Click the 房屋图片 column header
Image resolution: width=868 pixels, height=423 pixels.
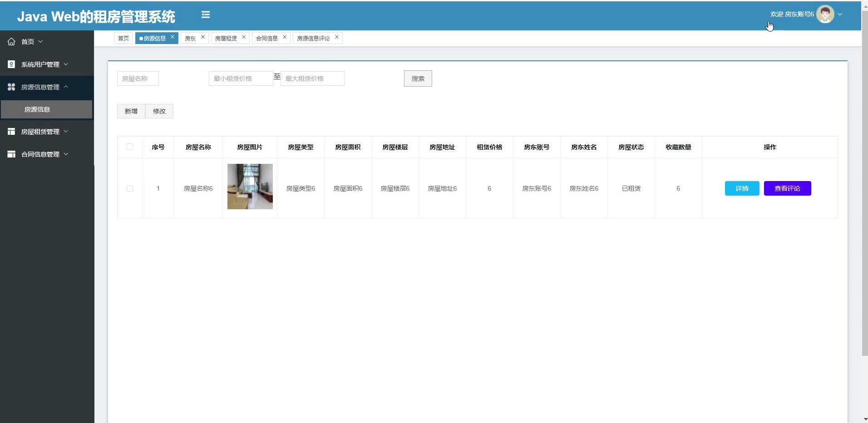click(250, 147)
